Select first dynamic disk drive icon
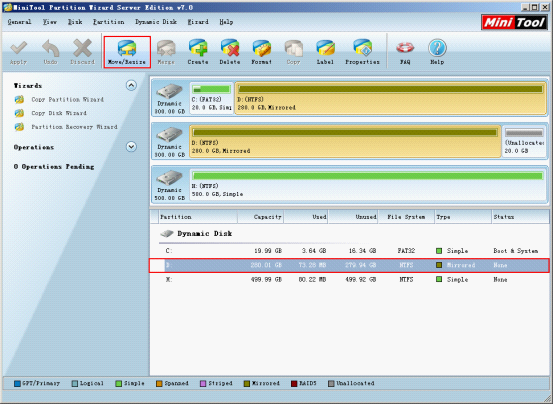This screenshot has height=405, width=554. [170, 91]
